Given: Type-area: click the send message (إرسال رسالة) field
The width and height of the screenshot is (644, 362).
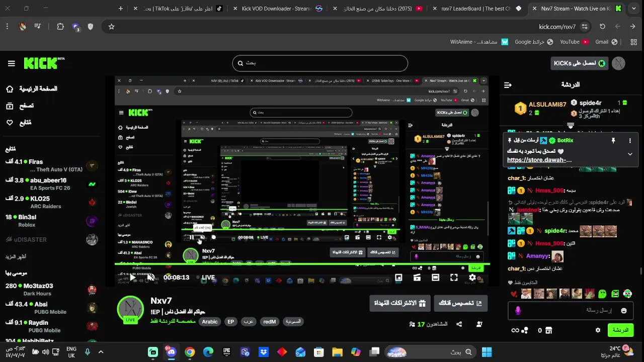Looking at the screenshot, I should 571,311.
